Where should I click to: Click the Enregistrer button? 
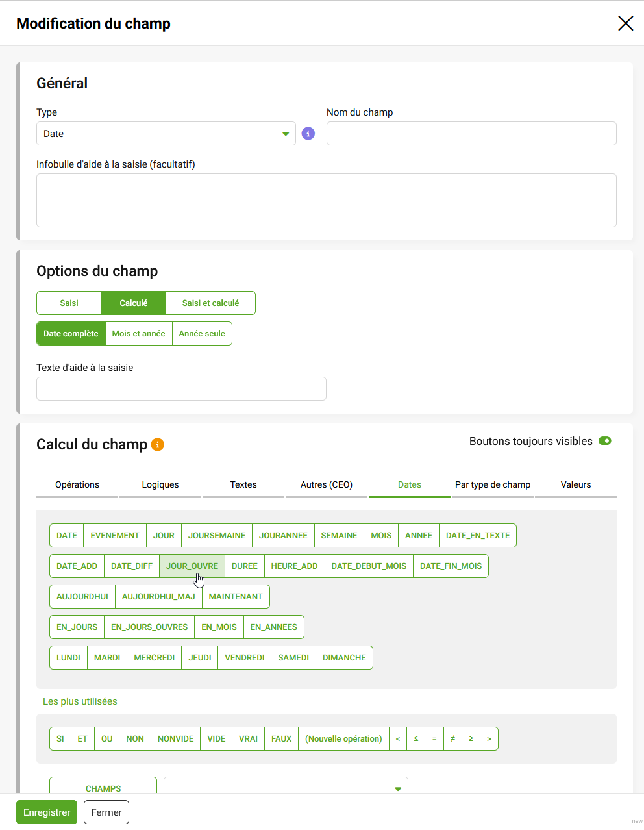[47, 812]
